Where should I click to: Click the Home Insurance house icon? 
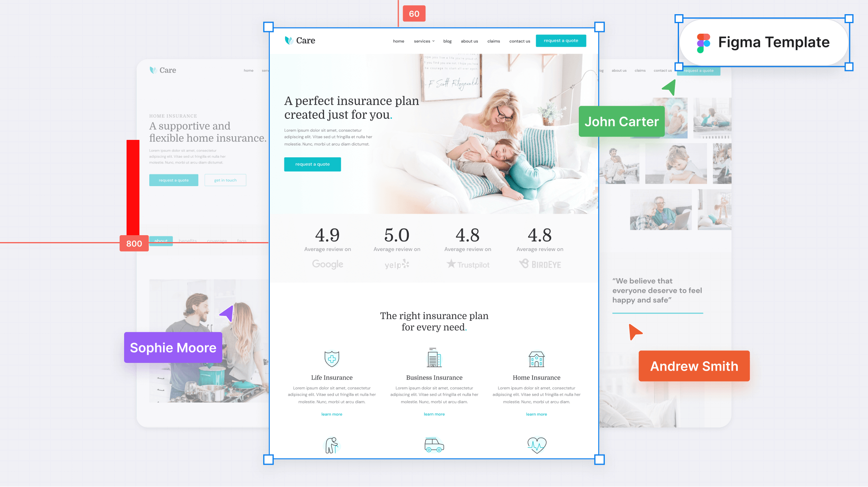tap(536, 358)
